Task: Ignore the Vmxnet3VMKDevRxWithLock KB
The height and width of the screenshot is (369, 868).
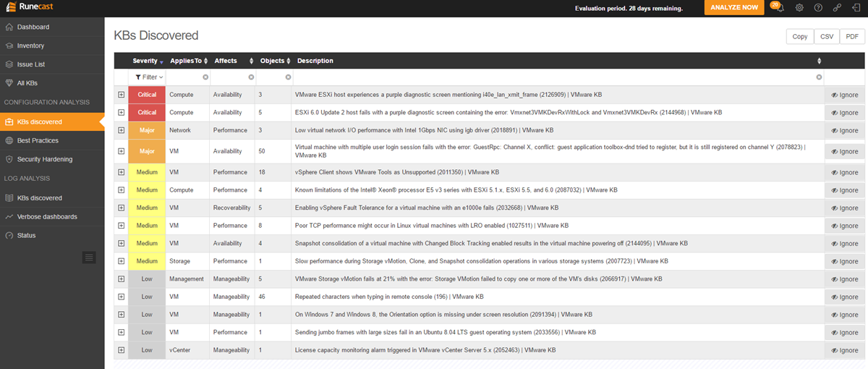Action: [x=844, y=113]
